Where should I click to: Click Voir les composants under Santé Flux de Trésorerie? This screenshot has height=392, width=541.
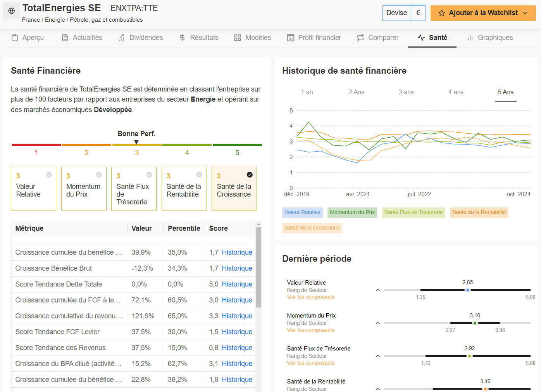311,363
